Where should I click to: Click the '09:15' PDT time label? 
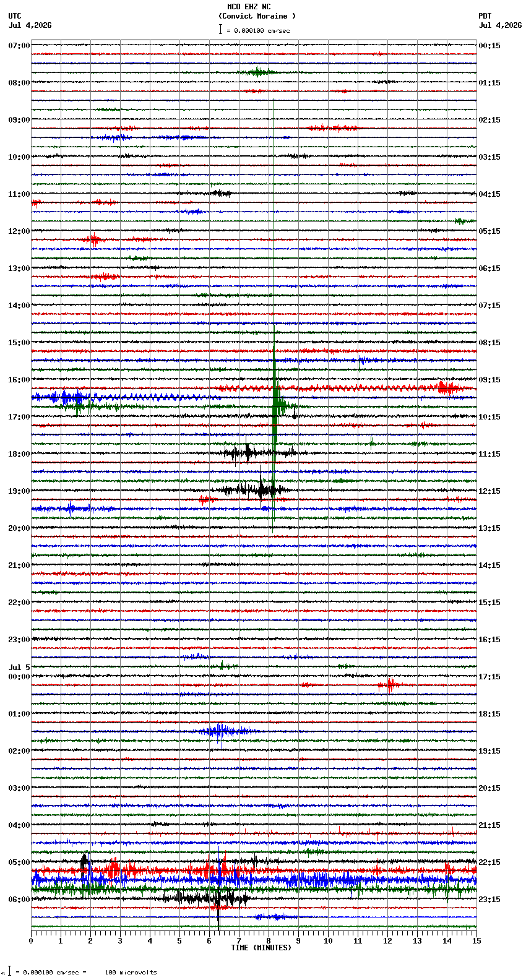[x=489, y=380]
